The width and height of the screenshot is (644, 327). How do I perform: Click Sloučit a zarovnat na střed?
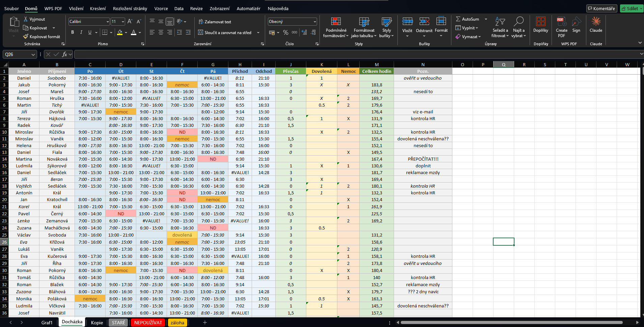click(225, 32)
